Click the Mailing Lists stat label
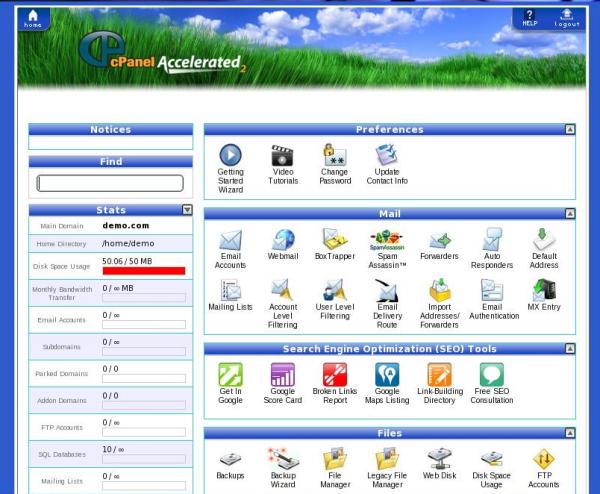This screenshot has height=494, width=600. tap(62, 481)
